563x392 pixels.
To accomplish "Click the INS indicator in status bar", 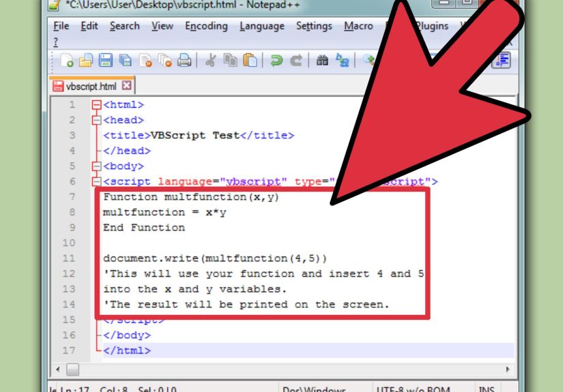I will tap(487, 389).
